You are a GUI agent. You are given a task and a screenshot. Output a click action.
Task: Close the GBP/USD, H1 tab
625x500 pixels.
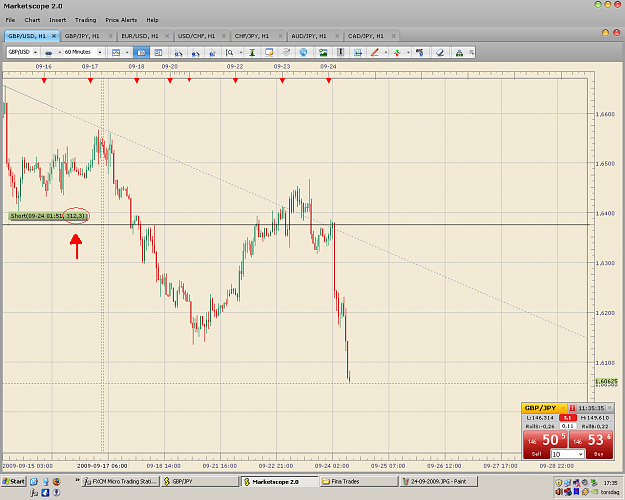pyautogui.click(x=54, y=36)
